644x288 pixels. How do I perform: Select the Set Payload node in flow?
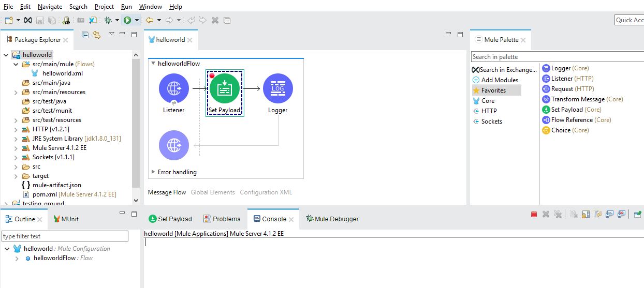tap(224, 89)
